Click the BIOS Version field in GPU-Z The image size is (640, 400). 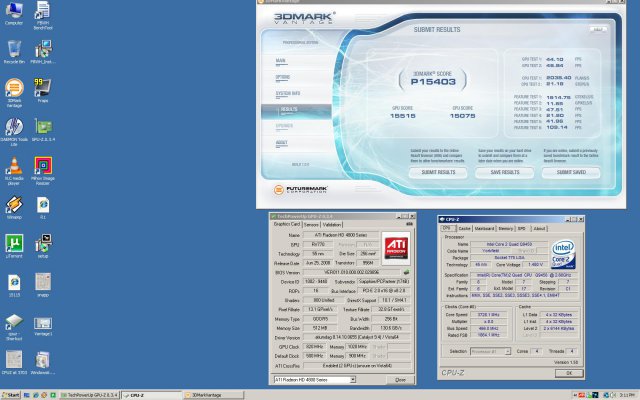coord(351,272)
